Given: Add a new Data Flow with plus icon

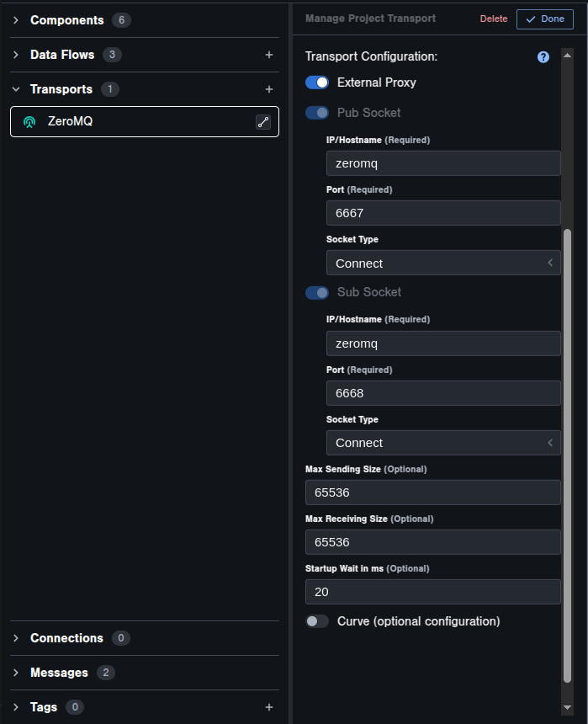Looking at the screenshot, I should click(x=269, y=55).
